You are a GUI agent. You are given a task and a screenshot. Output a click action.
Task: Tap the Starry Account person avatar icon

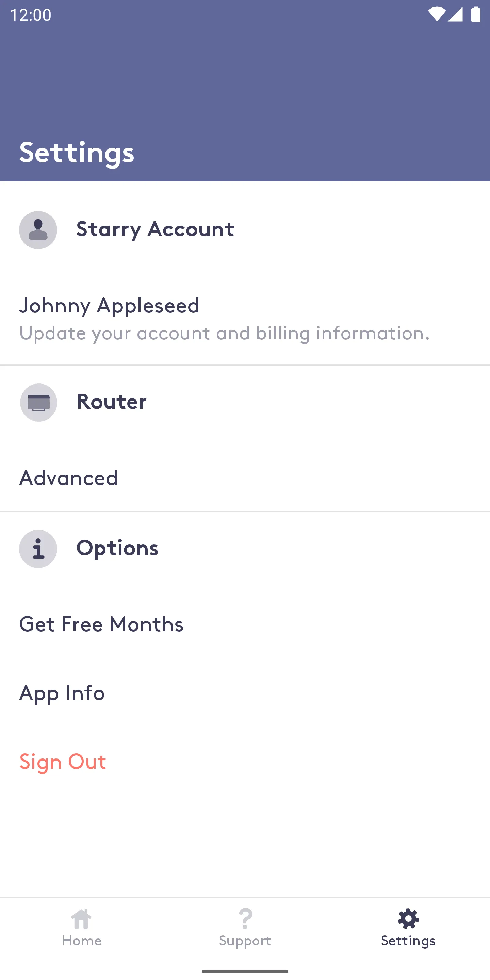click(x=38, y=230)
